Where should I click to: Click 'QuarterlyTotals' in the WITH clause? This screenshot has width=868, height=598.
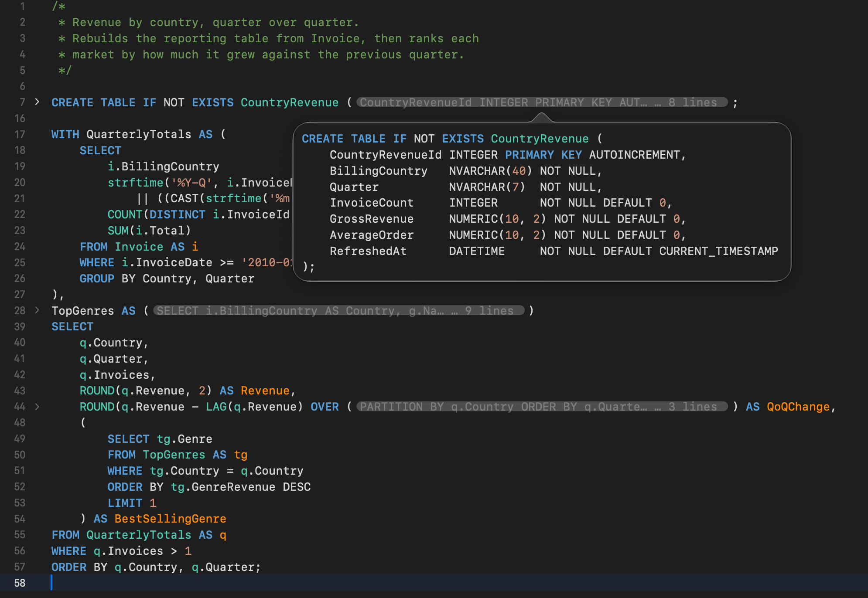[139, 134]
